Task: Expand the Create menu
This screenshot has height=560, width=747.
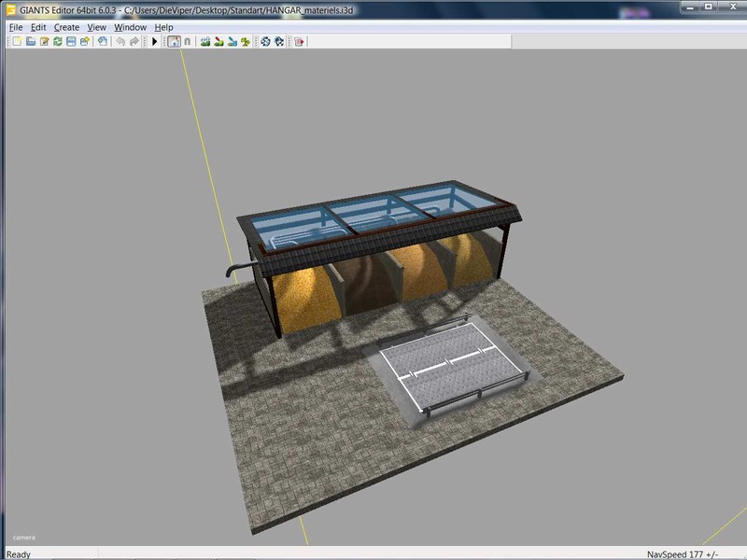Action: [x=66, y=27]
